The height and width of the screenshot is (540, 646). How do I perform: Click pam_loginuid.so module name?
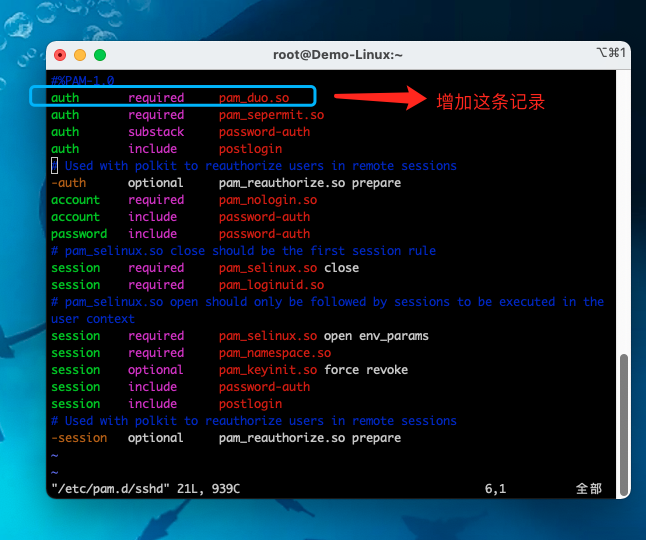click(x=271, y=285)
